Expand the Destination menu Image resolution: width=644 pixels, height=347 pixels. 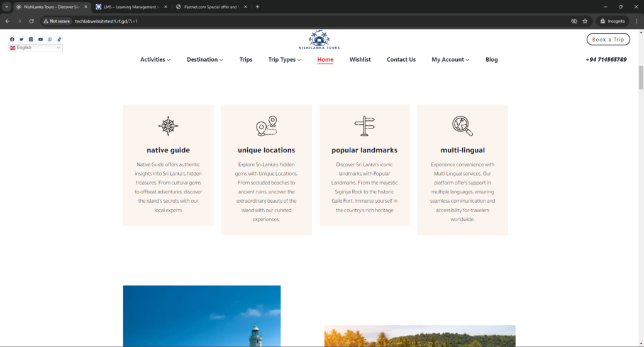pos(205,60)
